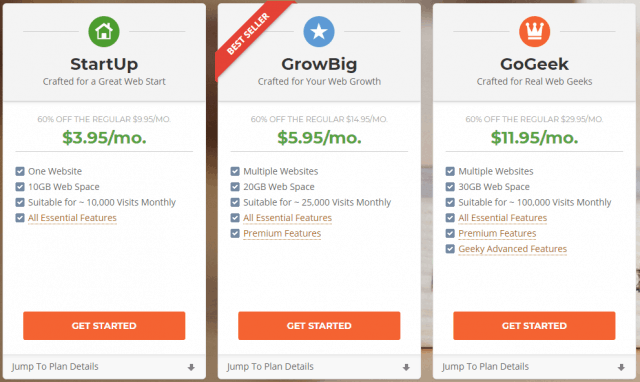This screenshot has width=640, height=382.
Task: Click Get Started for the GoGeek plan
Action: tap(534, 326)
